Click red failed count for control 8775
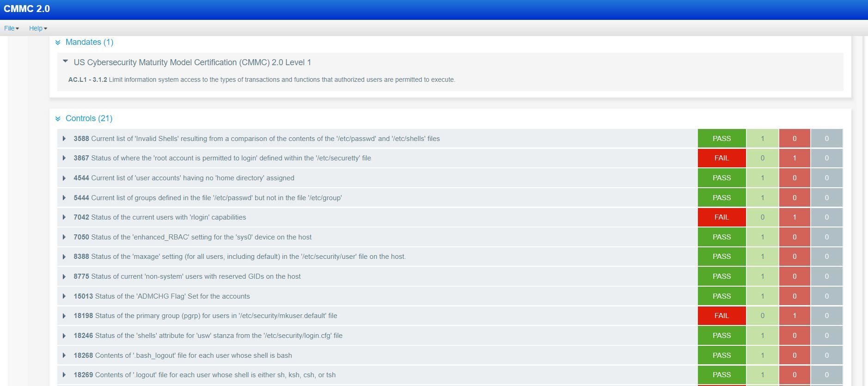 pyautogui.click(x=795, y=276)
